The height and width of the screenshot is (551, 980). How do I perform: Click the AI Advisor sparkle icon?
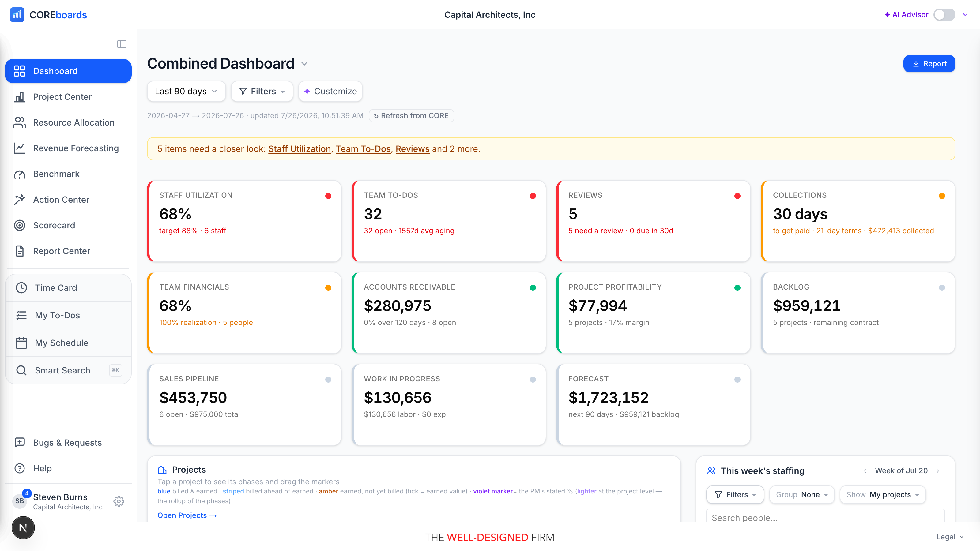[x=887, y=15]
